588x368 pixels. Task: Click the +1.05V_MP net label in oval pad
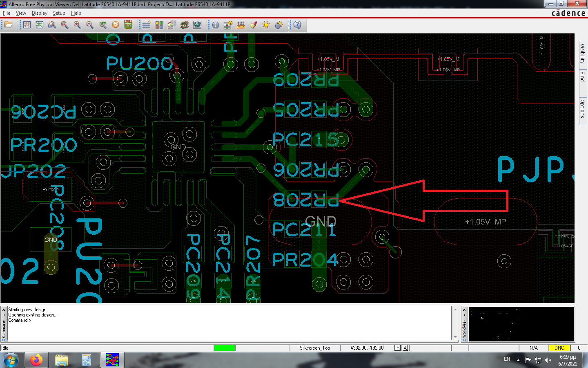[486, 222]
